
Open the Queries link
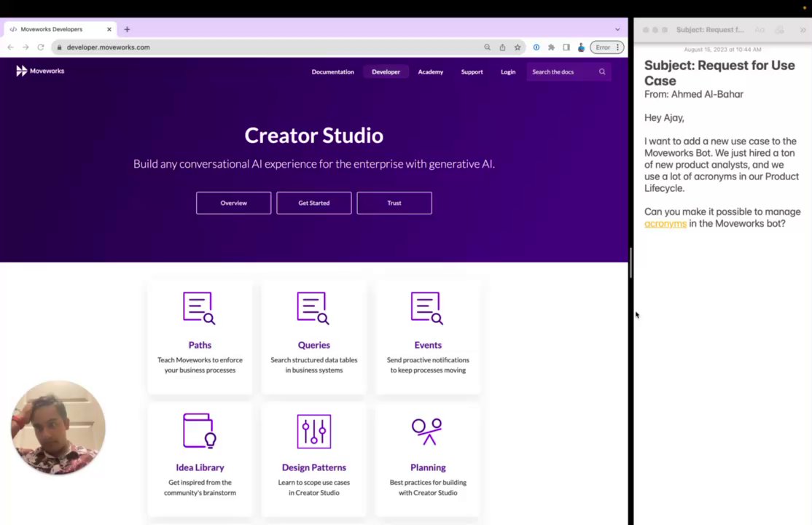314,345
